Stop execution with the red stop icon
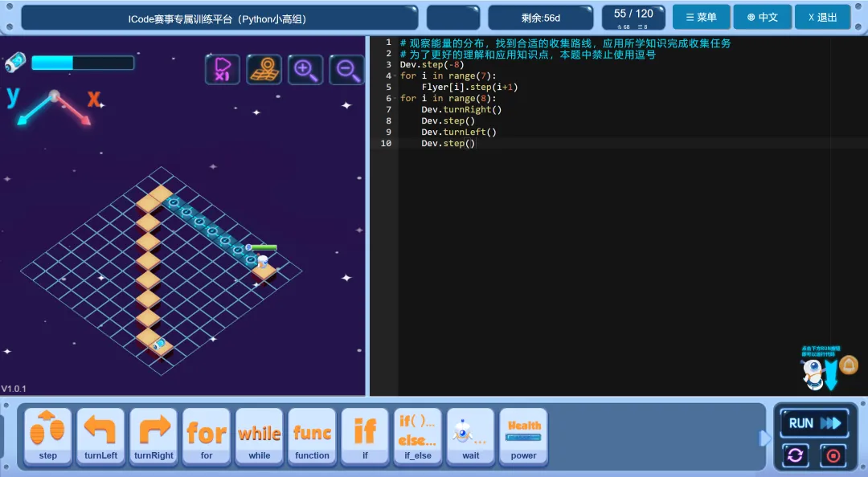This screenshot has width=868, height=477. [833, 455]
